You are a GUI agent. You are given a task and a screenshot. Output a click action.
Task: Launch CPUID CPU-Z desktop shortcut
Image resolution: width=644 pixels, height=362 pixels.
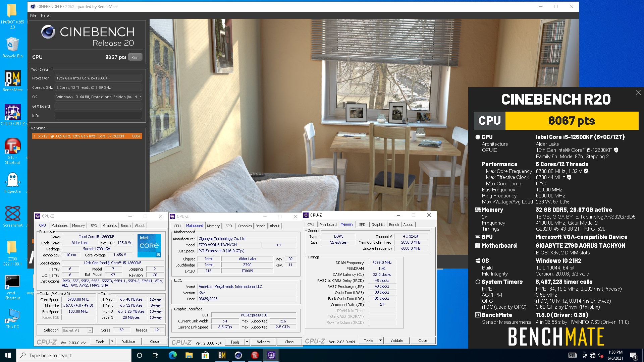tap(12, 115)
